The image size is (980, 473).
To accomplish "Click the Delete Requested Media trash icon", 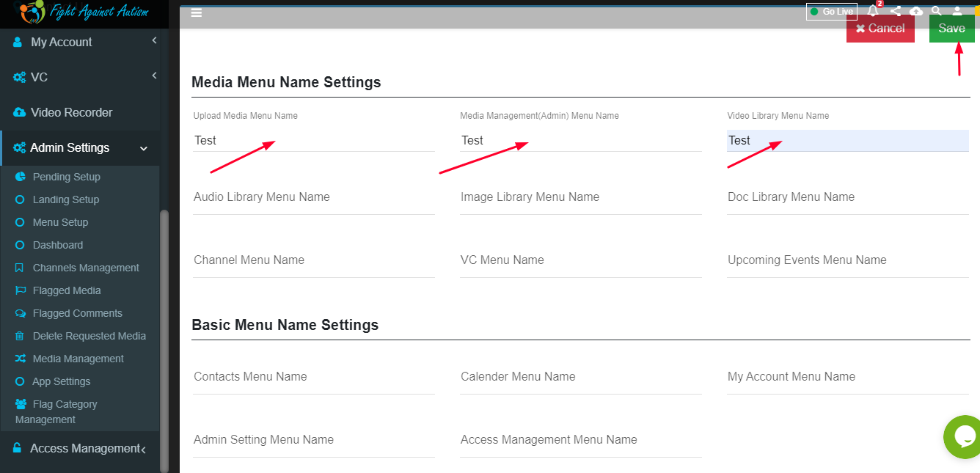I will [20, 336].
